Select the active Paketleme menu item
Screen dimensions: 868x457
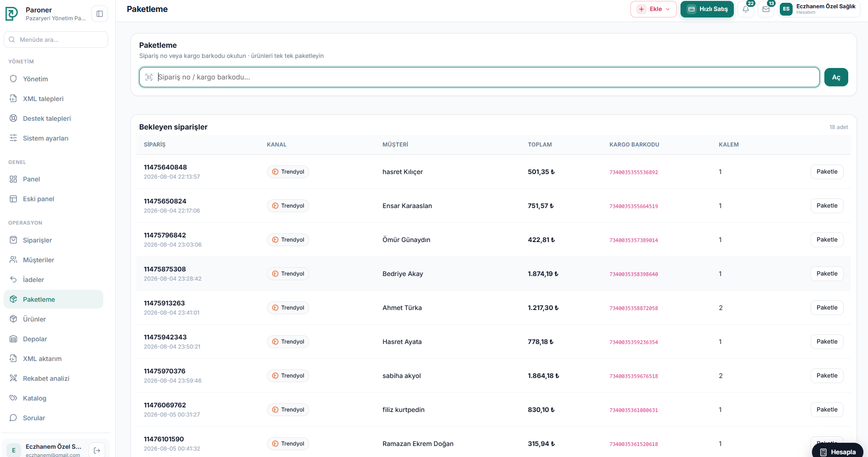[53, 299]
